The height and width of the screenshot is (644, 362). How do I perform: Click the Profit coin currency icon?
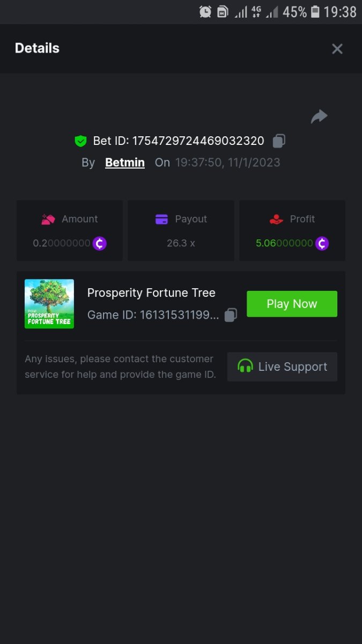(322, 244)
